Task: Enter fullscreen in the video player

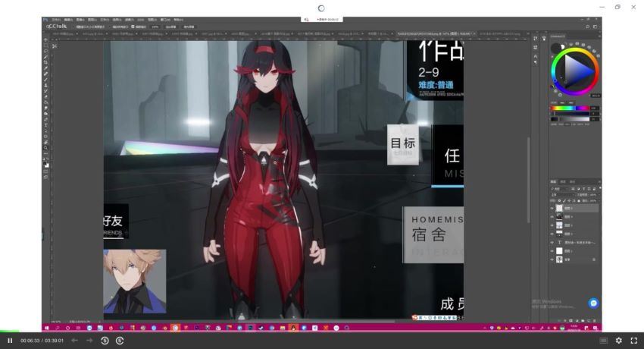Action: tap(633, 341)
